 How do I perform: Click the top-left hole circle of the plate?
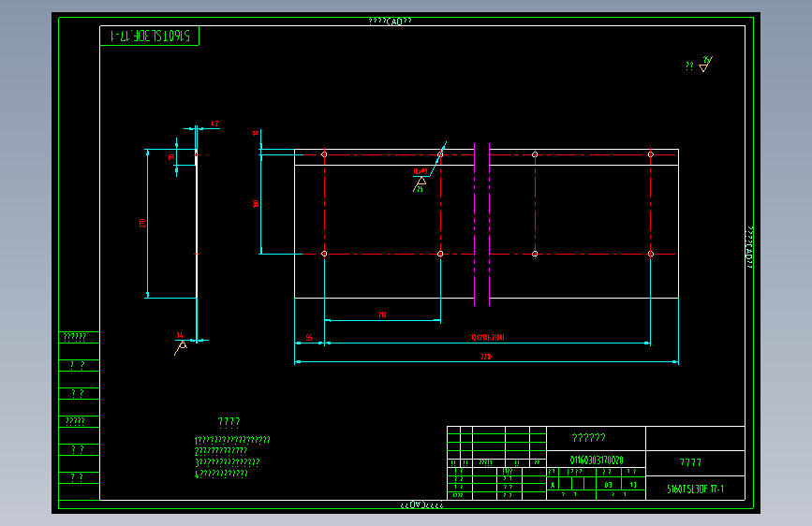click(324, 154)
